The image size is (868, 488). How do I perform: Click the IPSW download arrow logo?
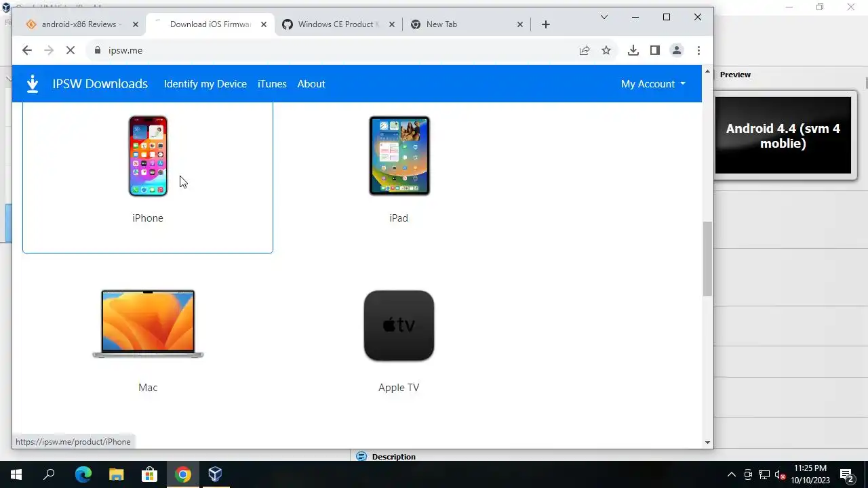click(33, 84)
